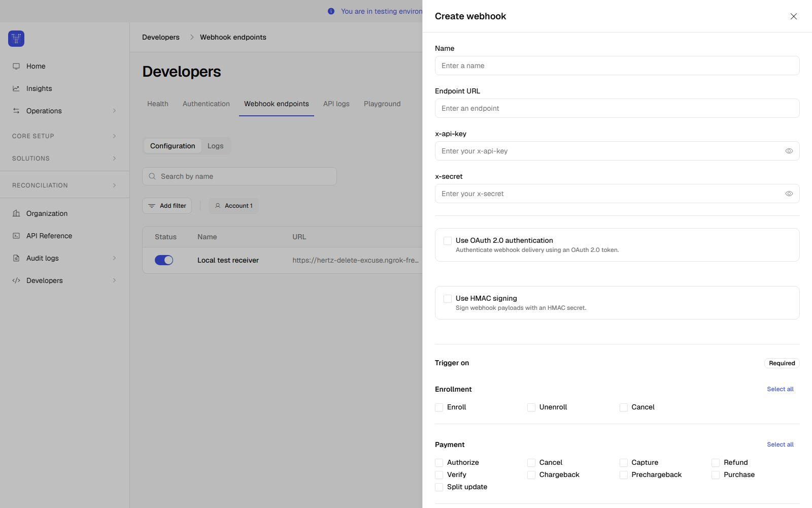The image size is (812, 508).
Task: Expand the Audit logs chevron
Action: point(114,258)
